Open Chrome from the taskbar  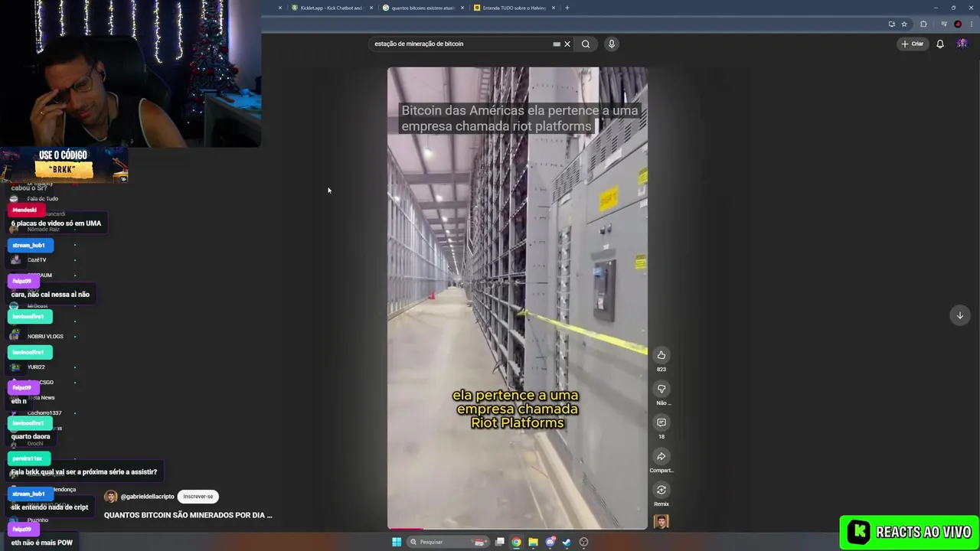[x=517, y=542]
